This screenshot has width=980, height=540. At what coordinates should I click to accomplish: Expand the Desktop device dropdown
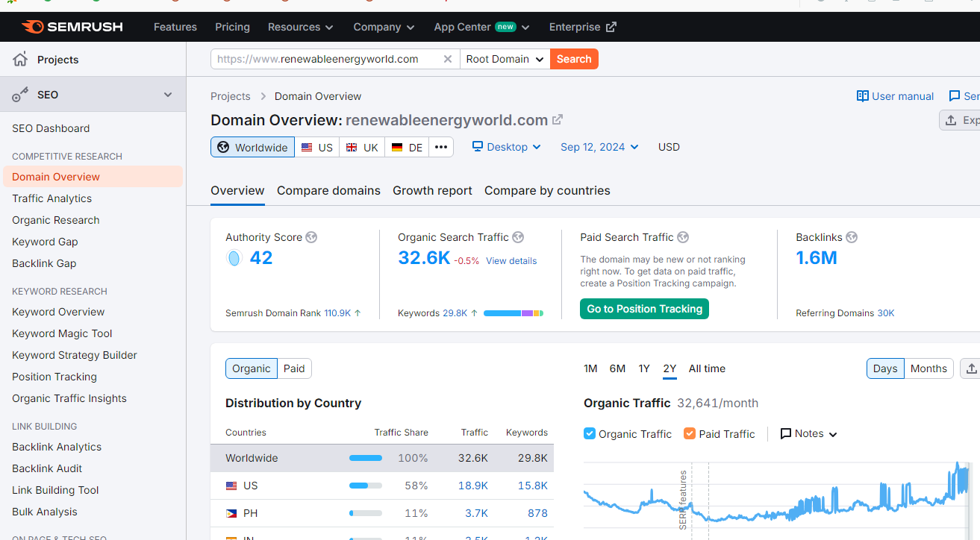point(507,147)
